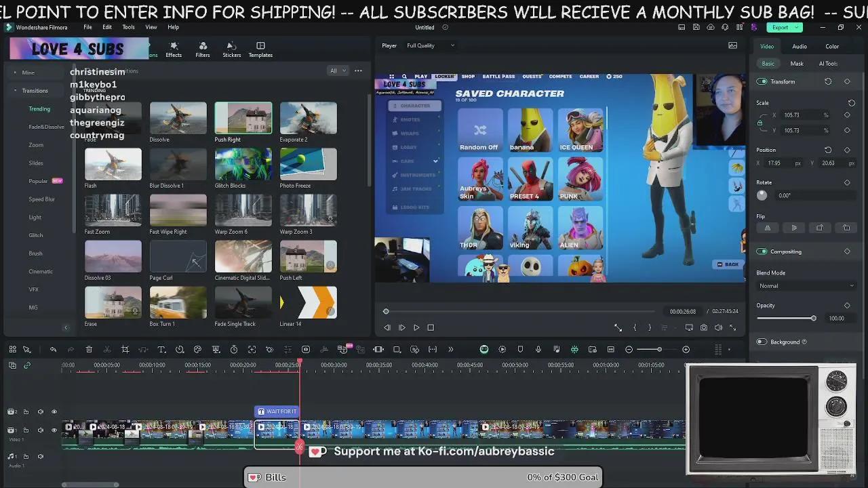Open the Stickers panel icon
The width and height of the screenshot is (868, 488).
point(232,49)
